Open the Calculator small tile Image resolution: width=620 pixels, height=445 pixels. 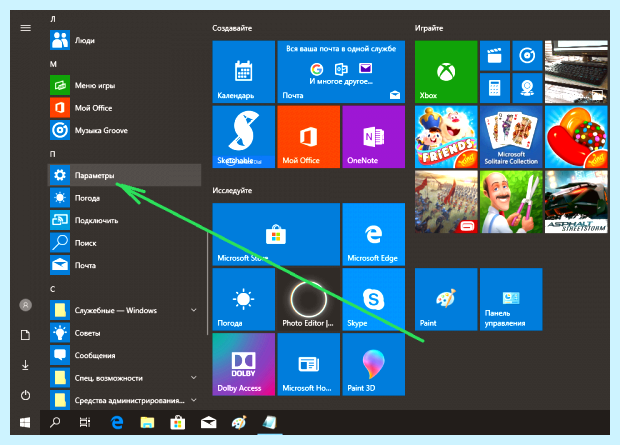pyautogui.click(x=495, y=88)
